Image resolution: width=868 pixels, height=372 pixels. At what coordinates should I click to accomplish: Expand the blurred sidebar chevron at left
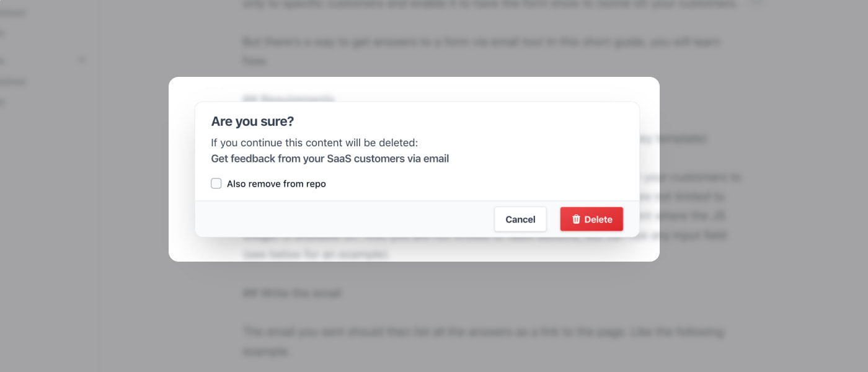tap(82, 60)
